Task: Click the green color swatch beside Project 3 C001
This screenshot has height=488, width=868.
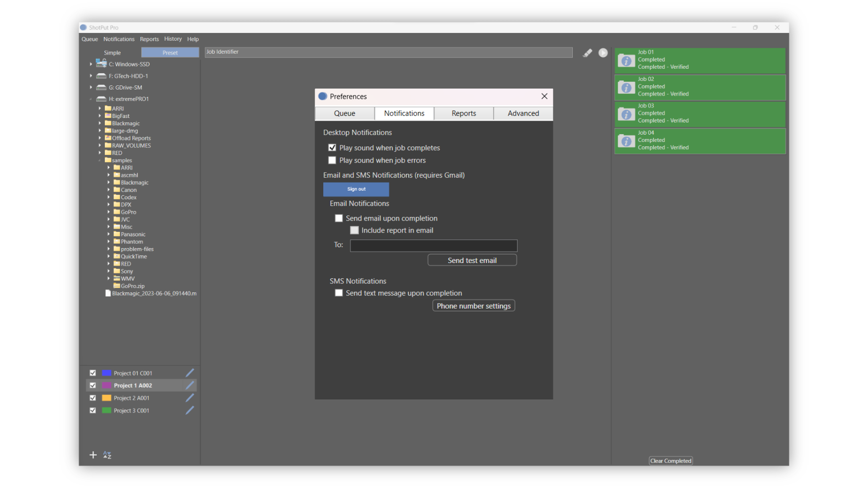Action: click(106, 410)
